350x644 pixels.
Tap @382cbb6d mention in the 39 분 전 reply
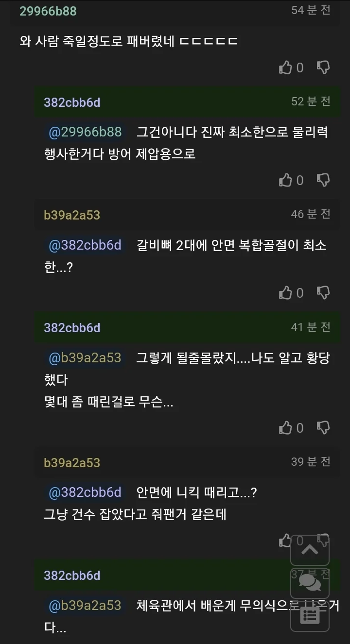coord(85,492)
